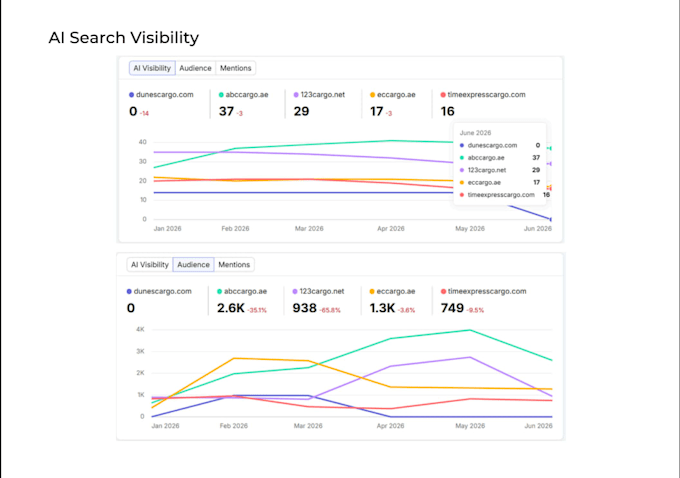
Task: Click timeexpresscargo.com red dot in bottom legend
Action: click(x=443, y=291)
